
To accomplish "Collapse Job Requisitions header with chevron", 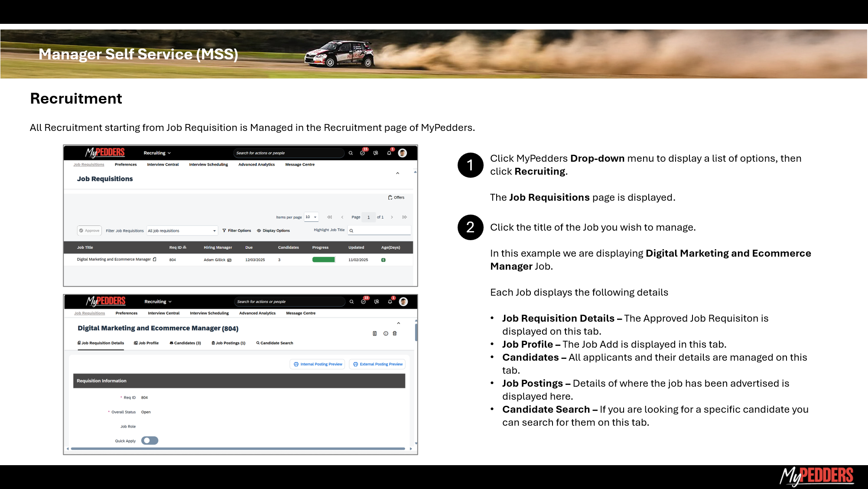I will tap(397, 173).
